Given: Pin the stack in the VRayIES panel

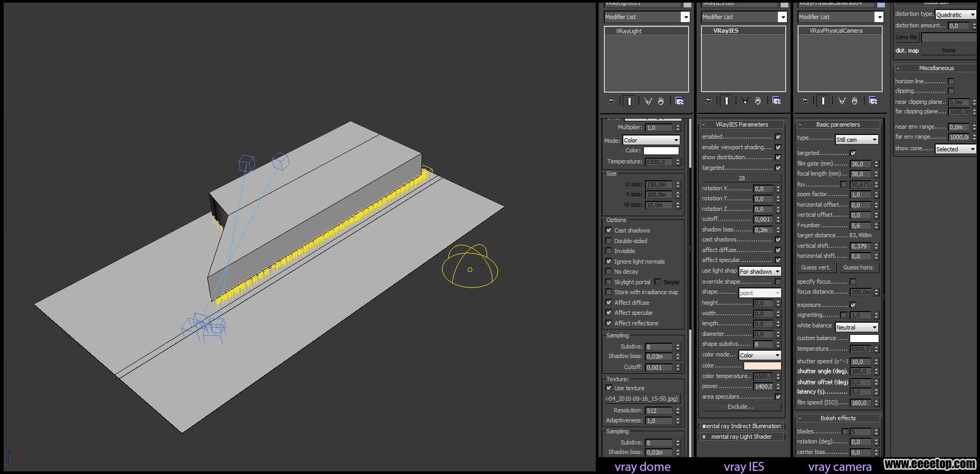Looking at the screenshot, I should click(708, 101).
